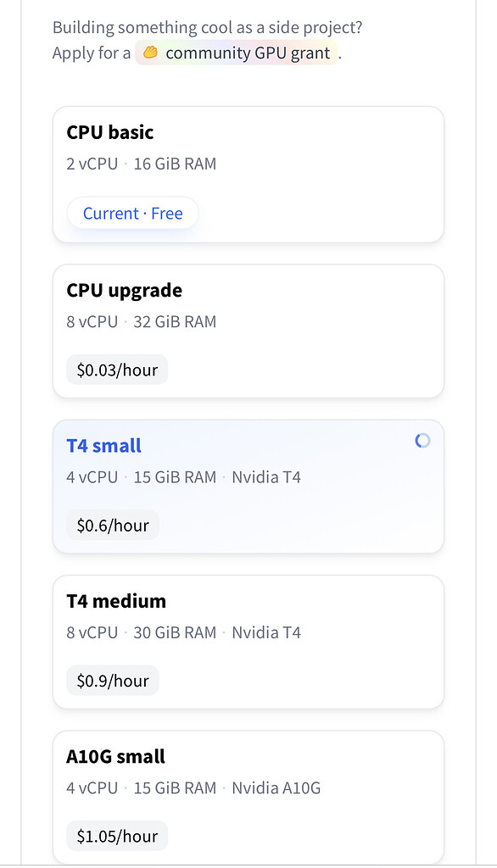The image size is (497, 868).
Task: Click the $1.05/hour price tag
Action: (117, 835)
